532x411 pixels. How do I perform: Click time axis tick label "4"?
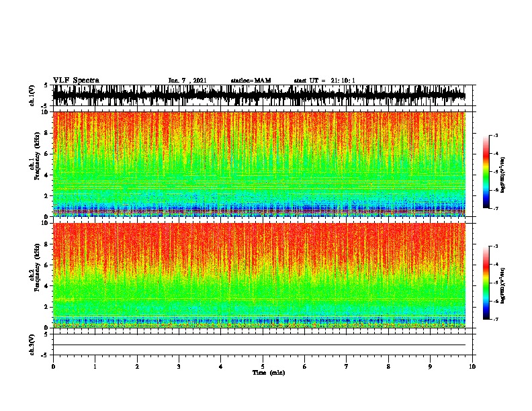pos(221,367)
